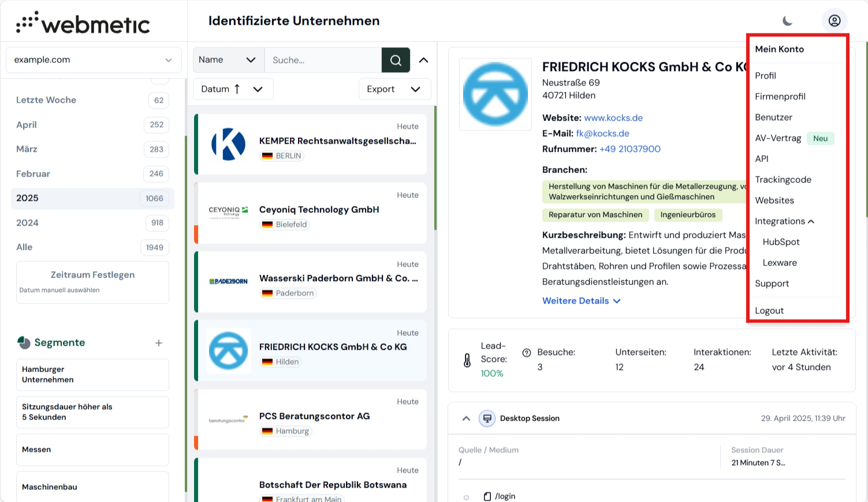Collapse the Desktop Session panel
This screenshot has height=502, width=868.
coord(466,418)
